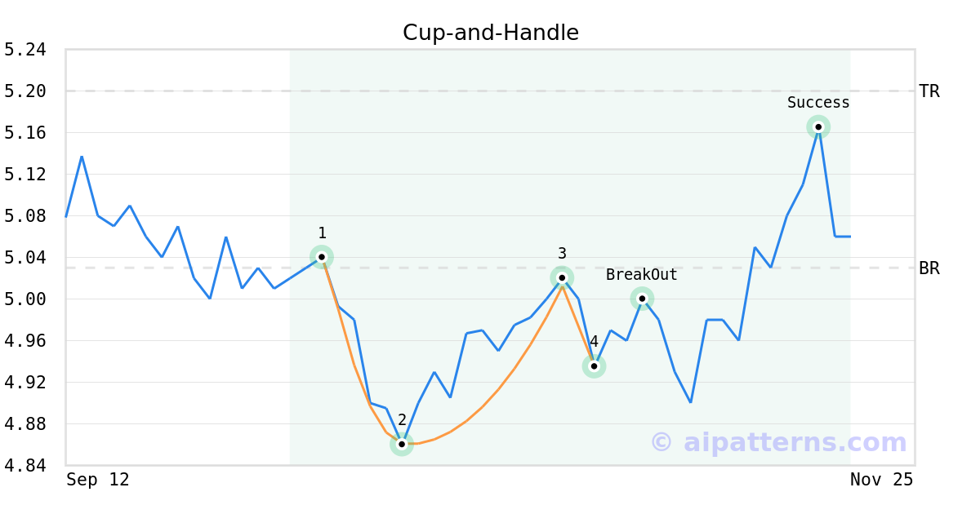Click the BR breakout line label
The width and height of the screenshot is (980, 514).
pos(929,268)
